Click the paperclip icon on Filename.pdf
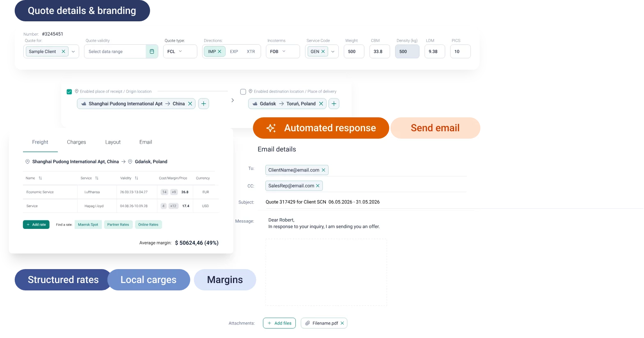This screenshot has height=338, width=644. tap(307, 323)
